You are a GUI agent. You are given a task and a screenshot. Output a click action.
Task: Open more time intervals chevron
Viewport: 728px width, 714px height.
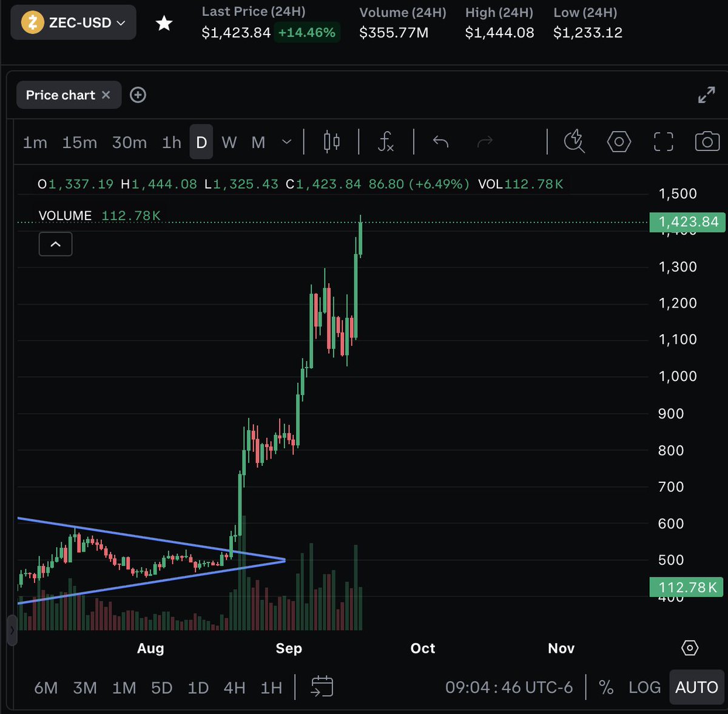pyautogui.click(x=287, y=142)
